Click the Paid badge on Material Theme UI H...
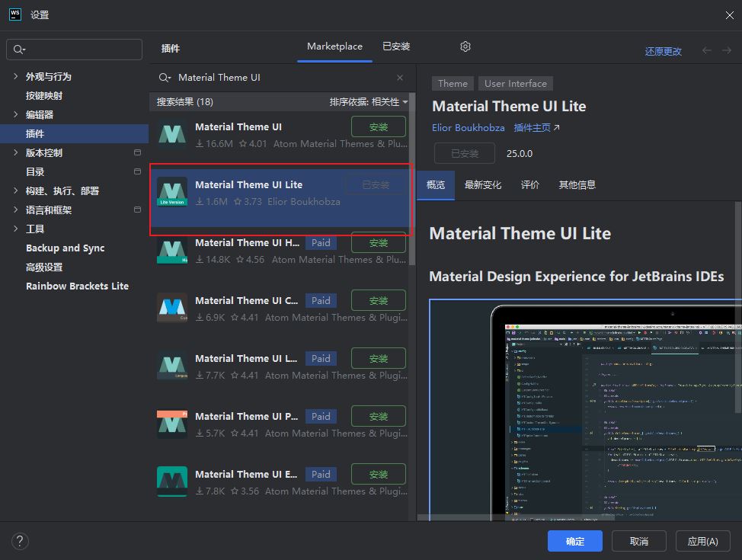Screen dimensions: 742x560 point(321,243)
